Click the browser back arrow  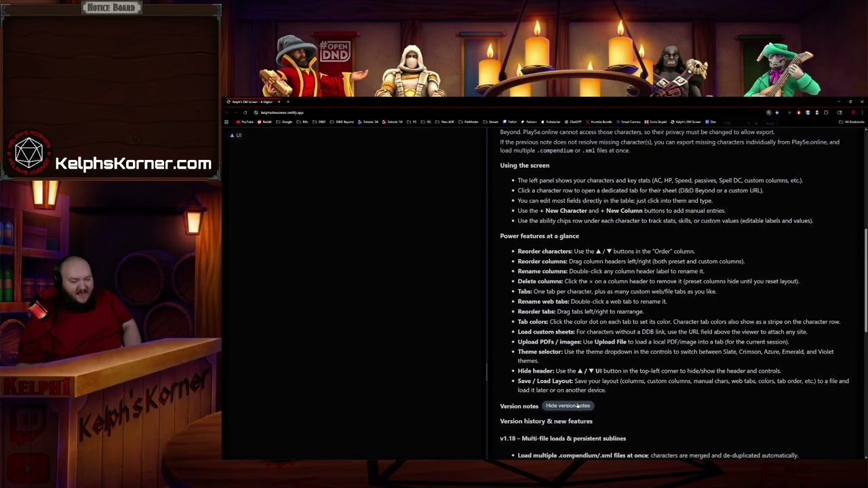[x=227, y=113]
